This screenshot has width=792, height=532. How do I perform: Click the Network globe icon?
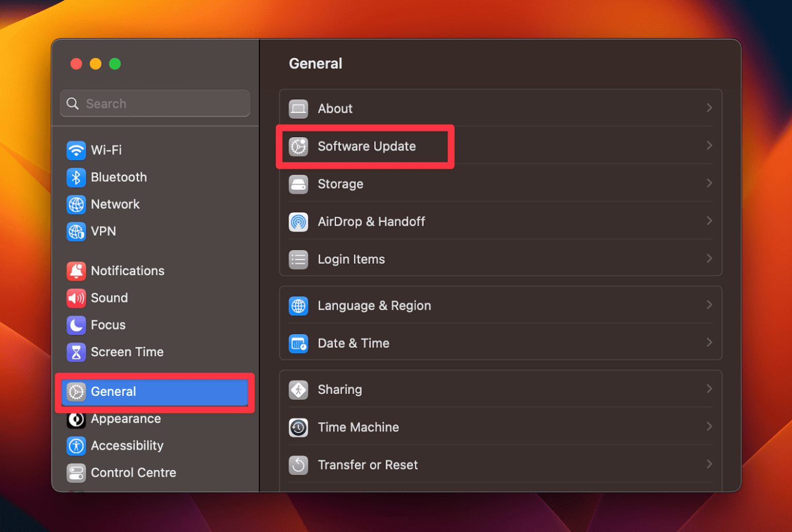pos(76,204)
